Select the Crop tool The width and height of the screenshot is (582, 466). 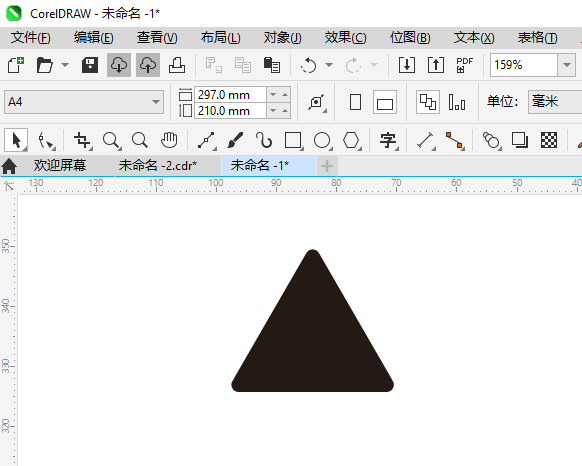click(82, 141)
